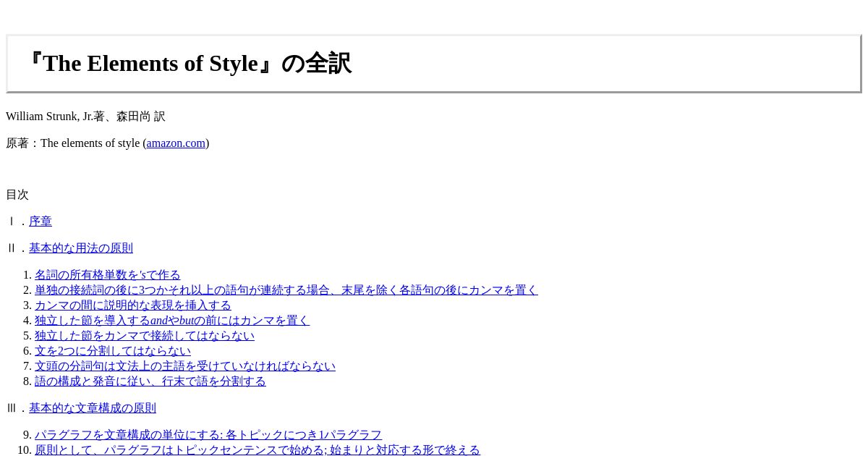
Task: Open パラグラフを文章構成の単位にする link
Action: pyautogui.click(x=208, y=435)
